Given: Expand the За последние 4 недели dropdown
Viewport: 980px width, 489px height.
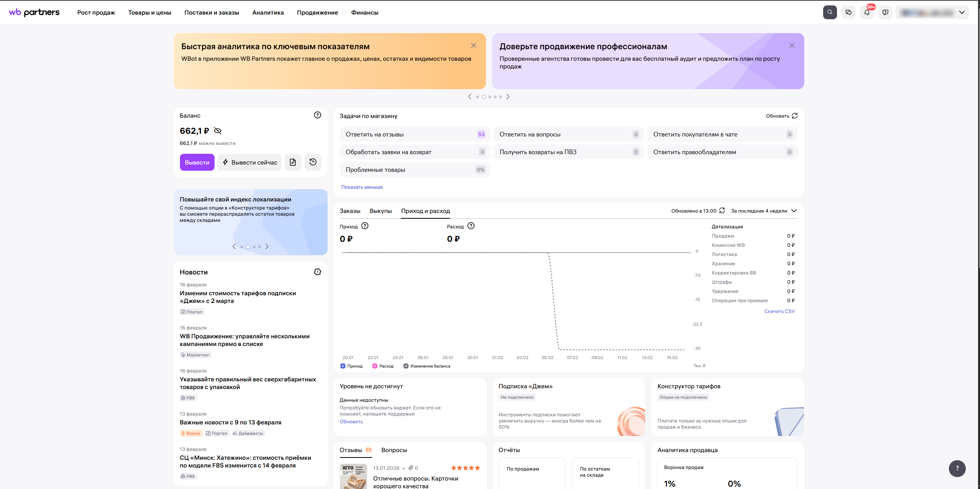Looking at the screenshot, I should 764,211.
